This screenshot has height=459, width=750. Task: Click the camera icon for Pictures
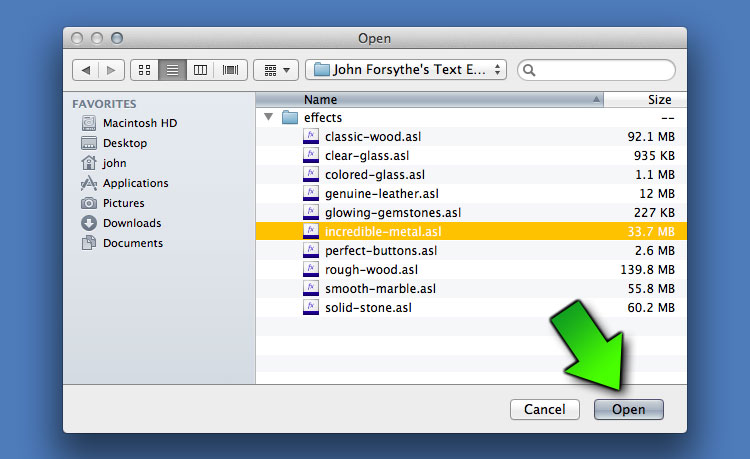pos(89,203)
